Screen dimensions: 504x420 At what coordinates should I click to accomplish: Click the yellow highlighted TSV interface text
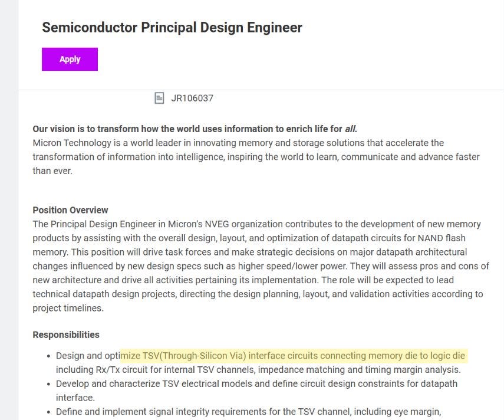pyautogui.click(x=294, y=356)
